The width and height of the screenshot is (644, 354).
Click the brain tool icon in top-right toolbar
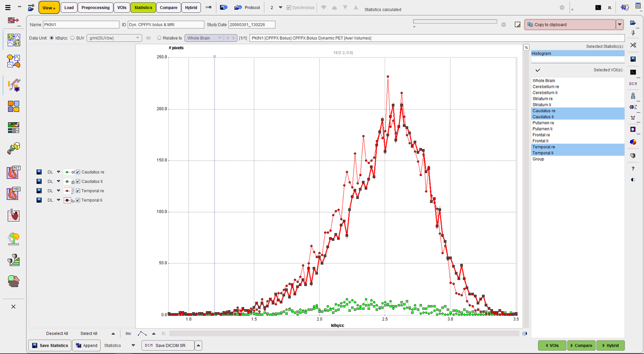[x=625, y=8]
